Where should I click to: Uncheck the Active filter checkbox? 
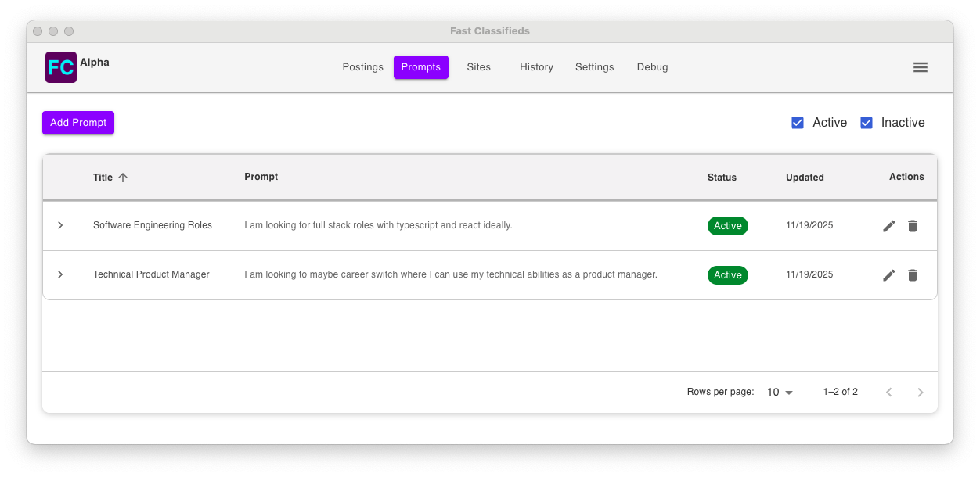click(x=798, y=123)
